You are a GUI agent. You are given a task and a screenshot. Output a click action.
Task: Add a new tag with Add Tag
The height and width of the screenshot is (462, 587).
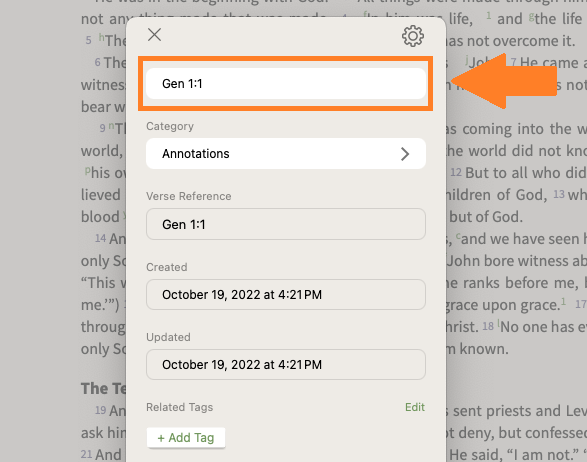coord(186,438)
